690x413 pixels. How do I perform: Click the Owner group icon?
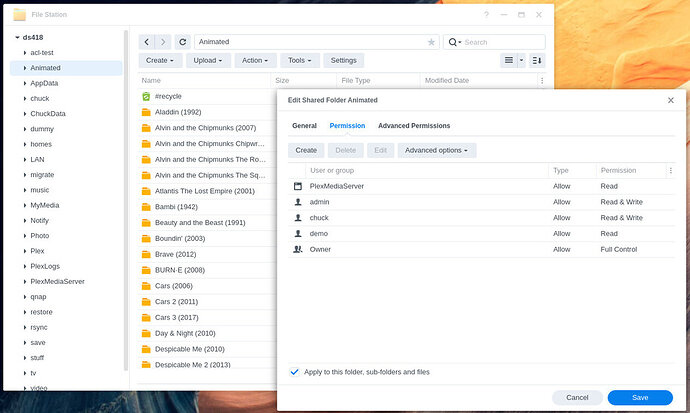point(298,250)
